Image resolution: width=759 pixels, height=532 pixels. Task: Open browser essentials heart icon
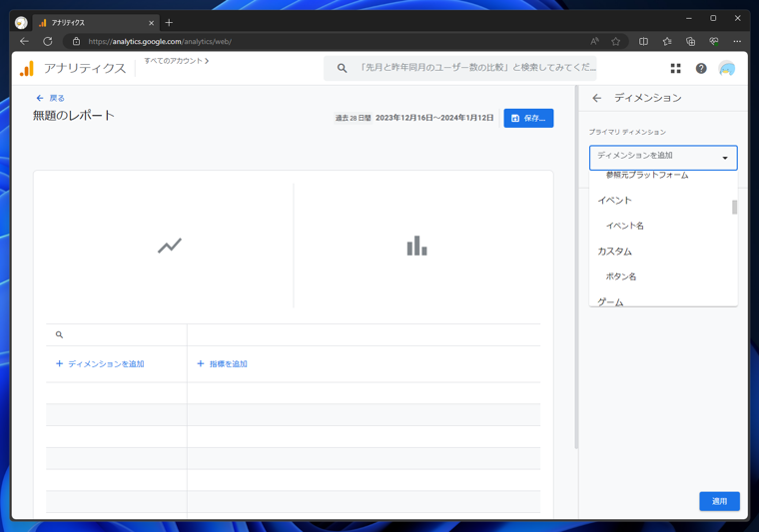(x=713, y=42)
